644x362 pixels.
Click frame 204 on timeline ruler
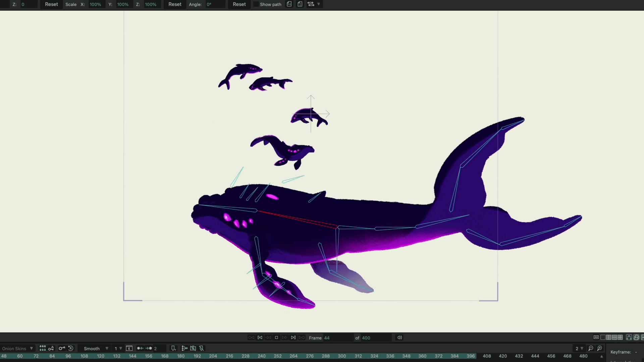pos(213,356)
